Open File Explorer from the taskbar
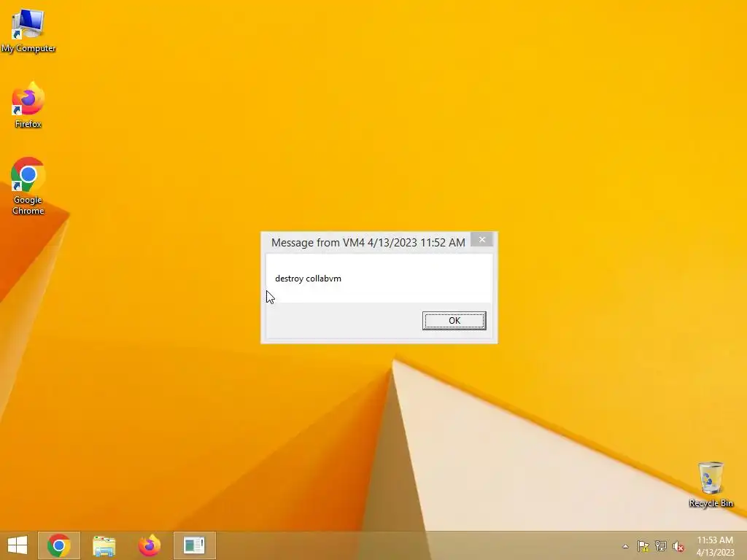The image size is (747, 560). point(104,545)
